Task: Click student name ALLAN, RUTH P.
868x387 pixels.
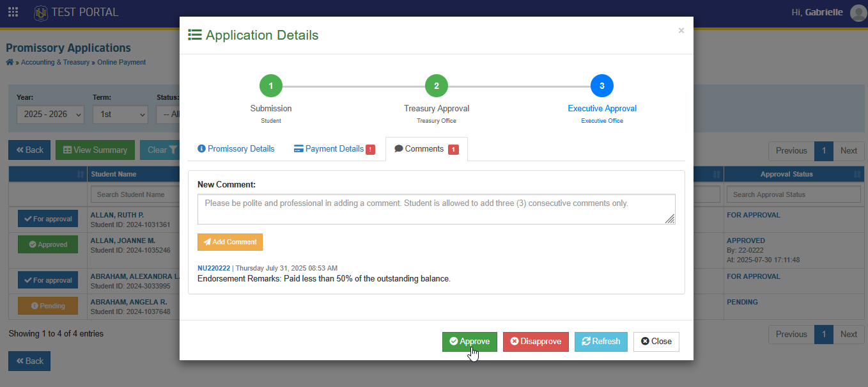Action: [117, 215]
